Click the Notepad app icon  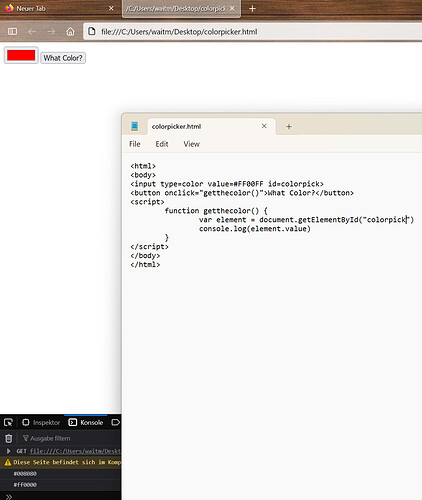tap(134, 126)
